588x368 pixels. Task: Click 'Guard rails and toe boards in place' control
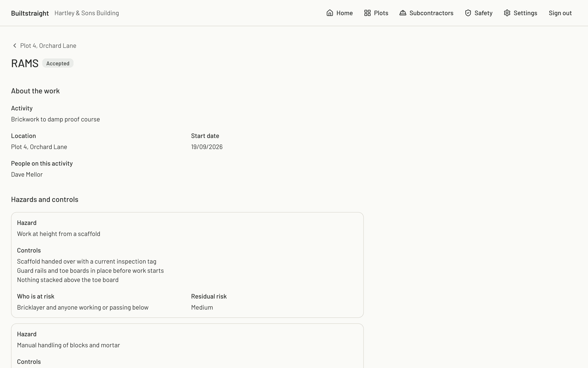tap(90, 271)
